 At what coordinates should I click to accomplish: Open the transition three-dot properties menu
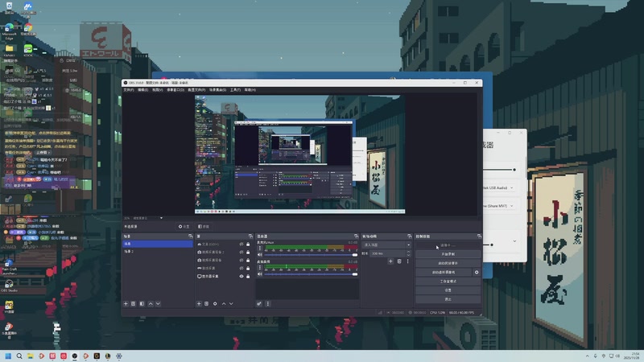coord(408,261)
